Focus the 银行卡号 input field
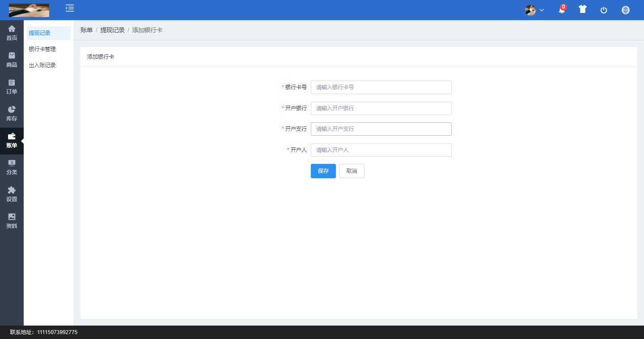Image resolution: width=644 pixels, height=339 pixels. tap(381, 87)
